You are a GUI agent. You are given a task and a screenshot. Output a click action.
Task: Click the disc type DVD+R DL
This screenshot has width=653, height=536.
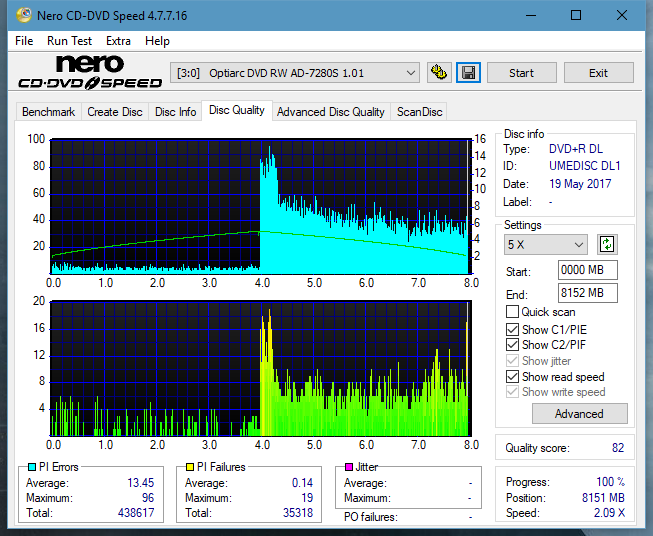click(576, 149)
